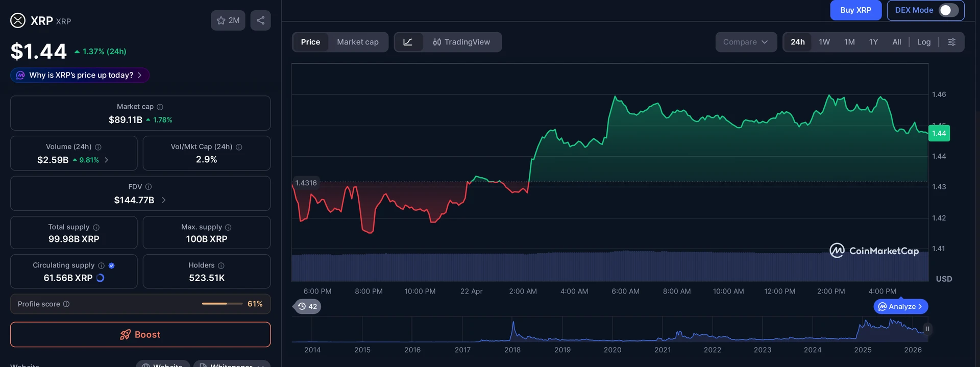Viewport: 980px width, 367px height.
Task: Select the 24h time range
Action: pyautogui.click(x=797, y=42)
